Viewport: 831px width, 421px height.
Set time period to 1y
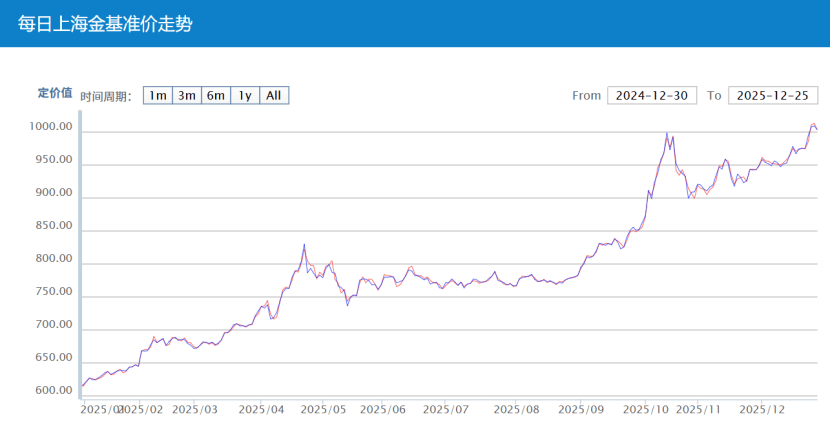click(x=244, y=95)
